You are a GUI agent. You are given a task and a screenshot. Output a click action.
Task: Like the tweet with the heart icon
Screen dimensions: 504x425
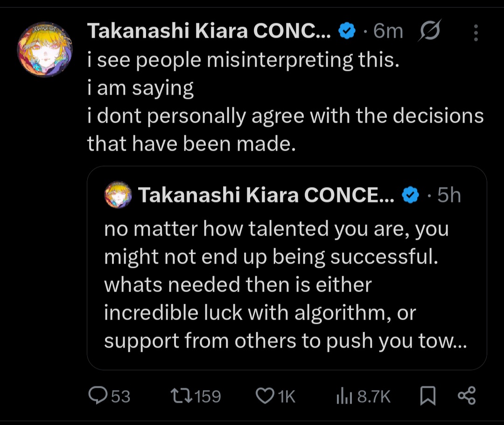(x=265, y=396)
